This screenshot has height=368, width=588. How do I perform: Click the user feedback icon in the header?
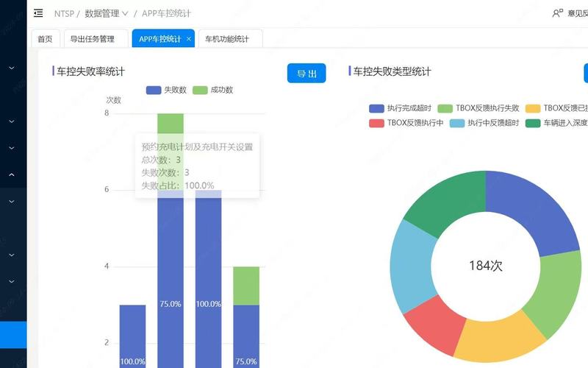(x=558, y=13)
